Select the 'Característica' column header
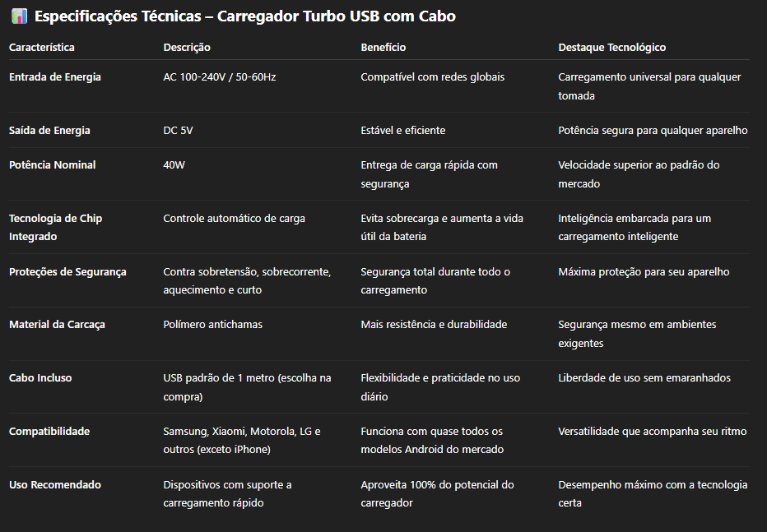This screenshot has width=767, height=532. click(42, 48)
